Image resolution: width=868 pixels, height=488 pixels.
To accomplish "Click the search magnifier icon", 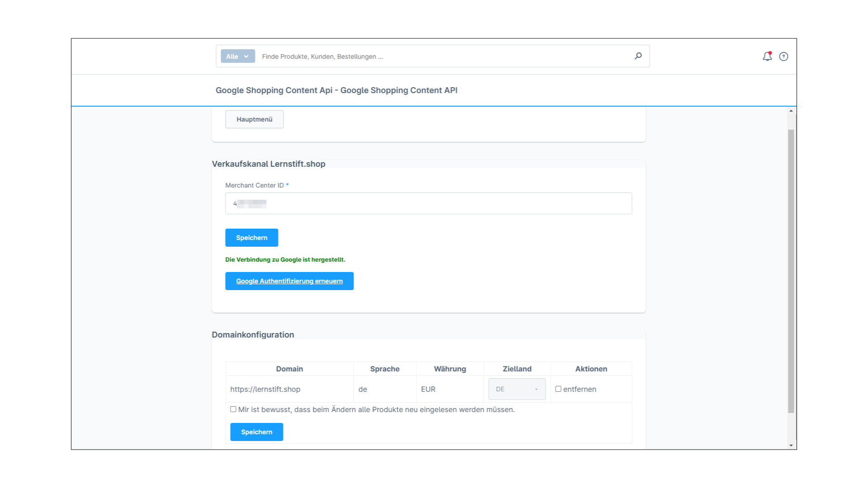I will [x=638, y=56].
